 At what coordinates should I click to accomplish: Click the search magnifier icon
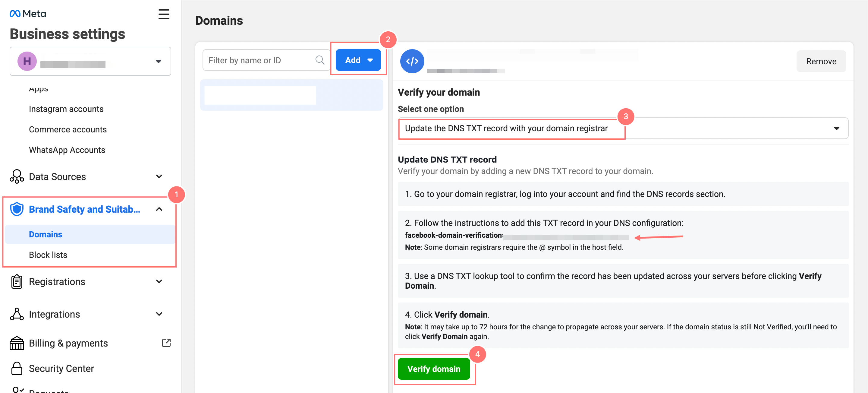[x=319, y=60]
